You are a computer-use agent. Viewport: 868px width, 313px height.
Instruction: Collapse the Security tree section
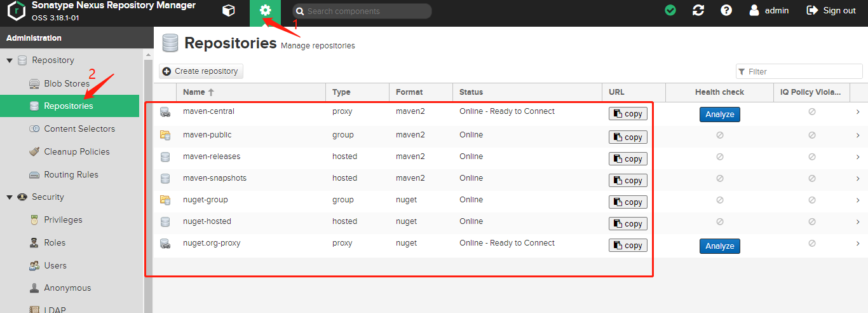(x=10, y=197)
